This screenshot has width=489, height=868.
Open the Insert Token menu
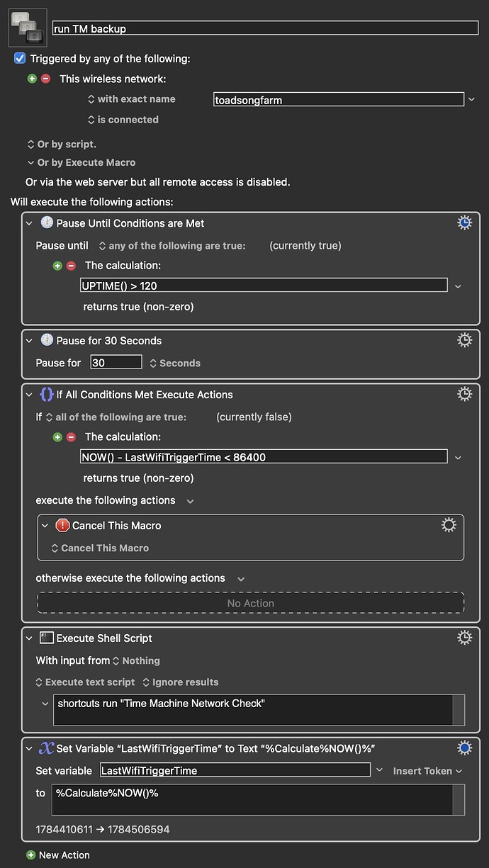tap(428, 771)
